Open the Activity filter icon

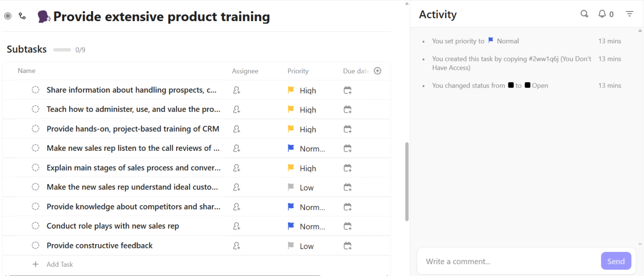(630, 14)
